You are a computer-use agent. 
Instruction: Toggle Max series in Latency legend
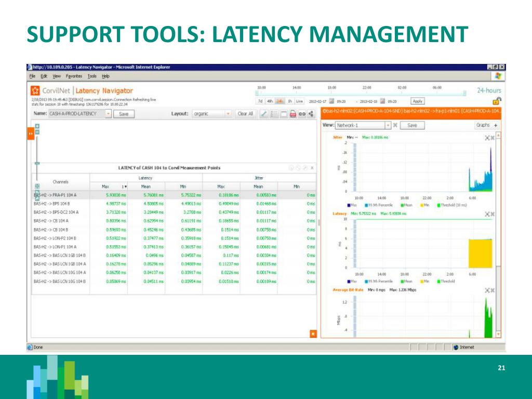pyautogui.click(x=352, y=281)
